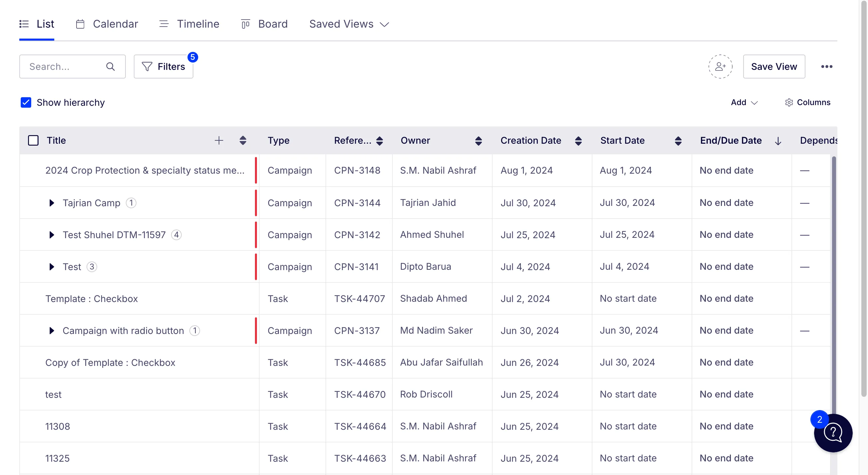
Task: Switch to the Board tab
Action: [264, 24]
